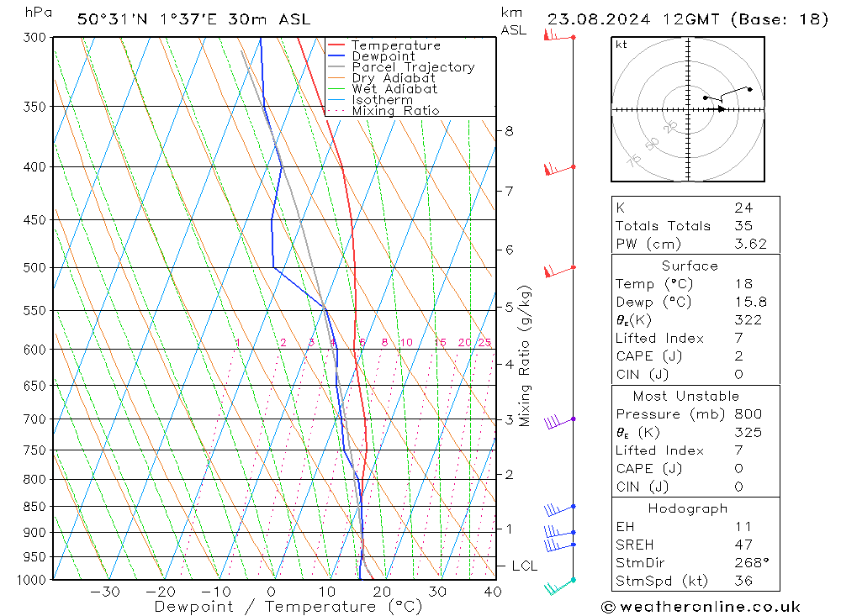841x616 pixels.
Task: Click the Totals Totals value '35'
Action: click(x=743, y=226)
